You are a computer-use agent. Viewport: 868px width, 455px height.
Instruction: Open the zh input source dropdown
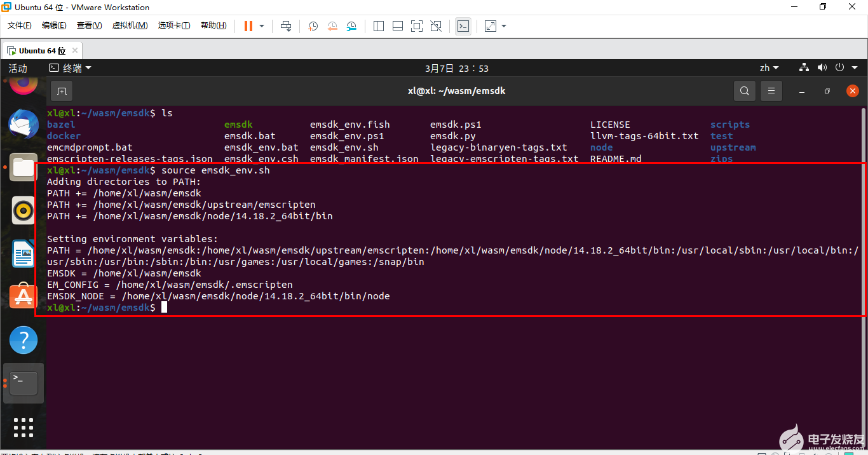click(769, 68)
